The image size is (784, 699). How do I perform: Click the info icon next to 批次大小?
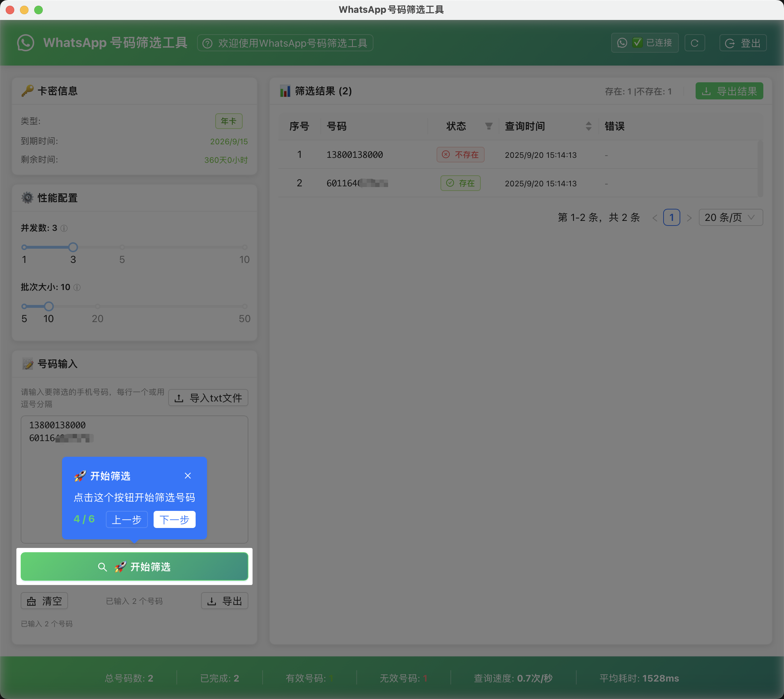(77, 287)
